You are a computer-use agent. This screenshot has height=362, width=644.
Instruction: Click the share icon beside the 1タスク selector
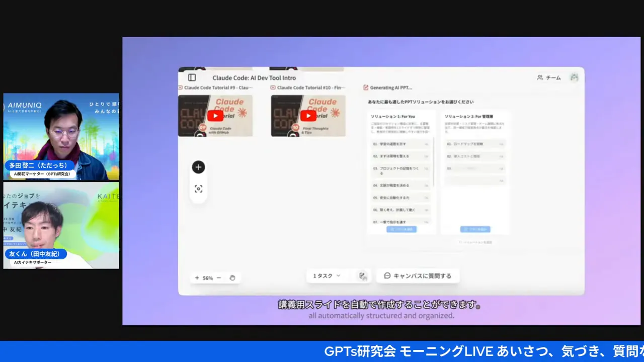click(x=362, y=276)
